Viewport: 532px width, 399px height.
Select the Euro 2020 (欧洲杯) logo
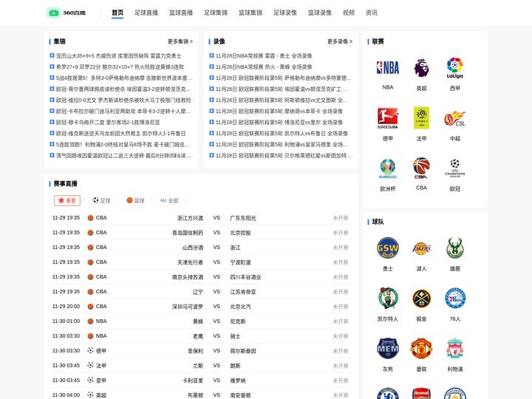pos(387,168)
